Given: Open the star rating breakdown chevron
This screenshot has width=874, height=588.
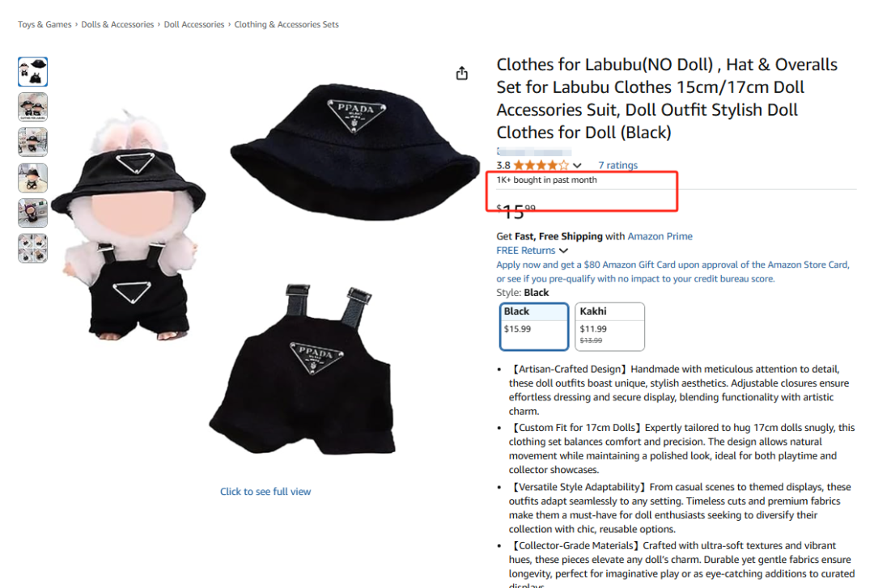Looking at the screenshot, I should click(x=577, y=166).
